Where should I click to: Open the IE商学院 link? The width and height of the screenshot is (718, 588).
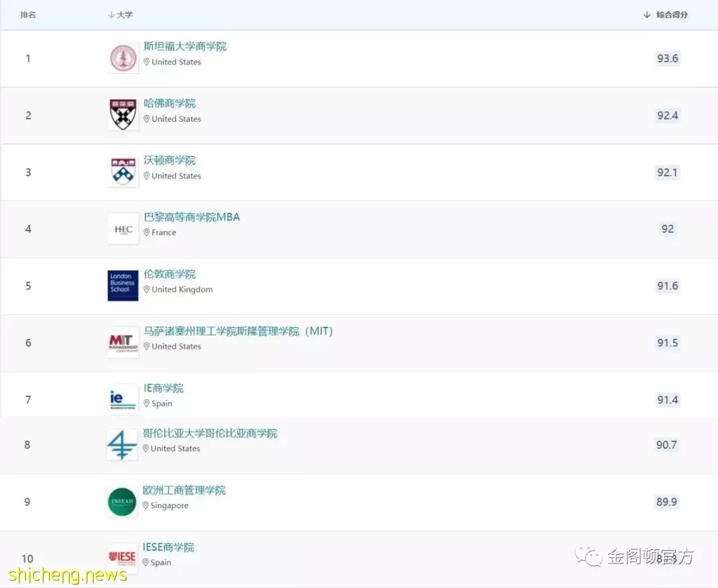coord(164,388)
